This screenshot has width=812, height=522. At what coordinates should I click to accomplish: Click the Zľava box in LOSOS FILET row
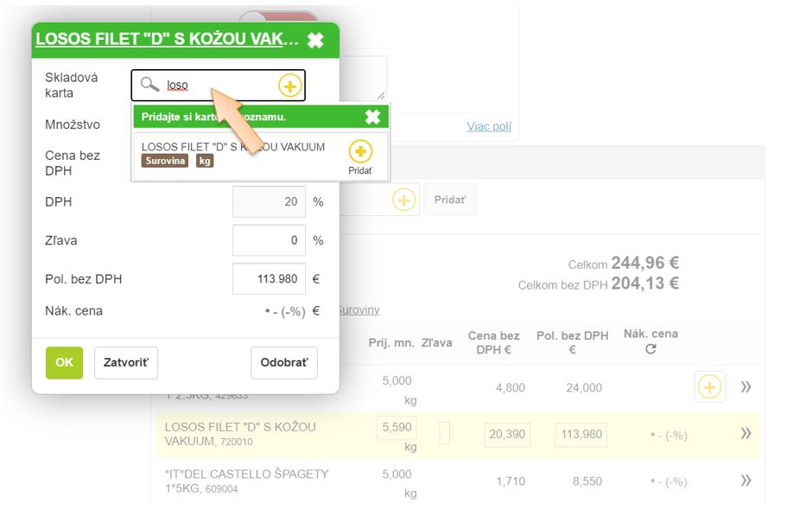click(x=444, y=434)
